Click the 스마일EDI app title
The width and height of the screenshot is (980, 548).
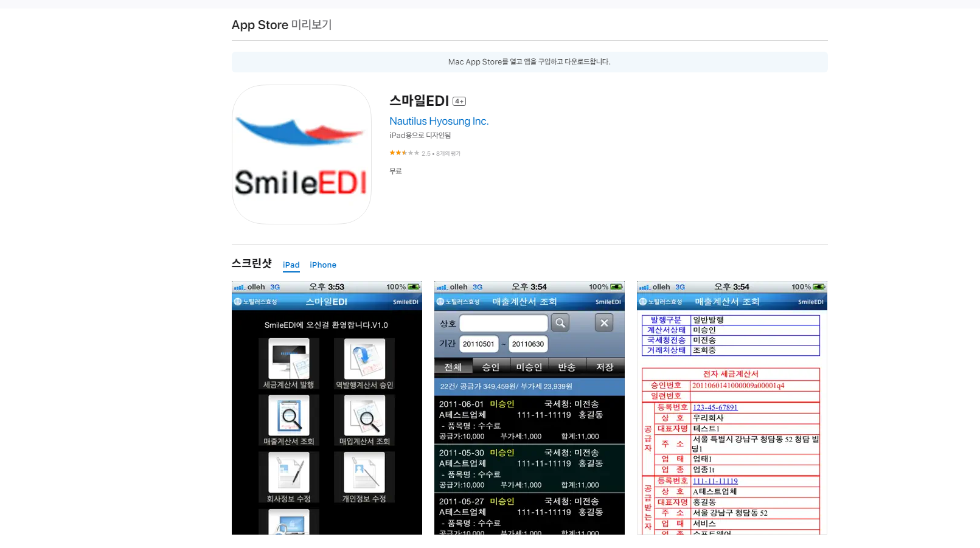coord(419,101)
